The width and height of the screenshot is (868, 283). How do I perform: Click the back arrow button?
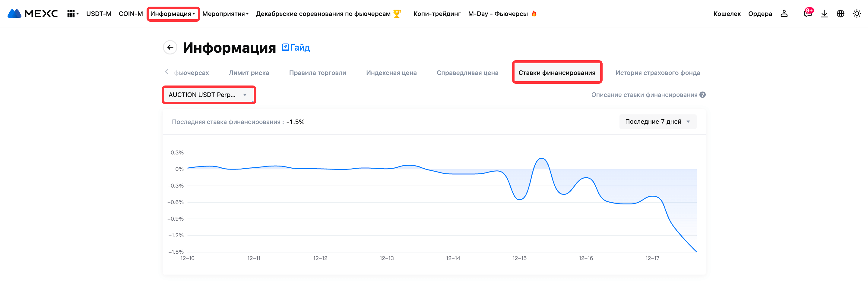coord(170,48)
